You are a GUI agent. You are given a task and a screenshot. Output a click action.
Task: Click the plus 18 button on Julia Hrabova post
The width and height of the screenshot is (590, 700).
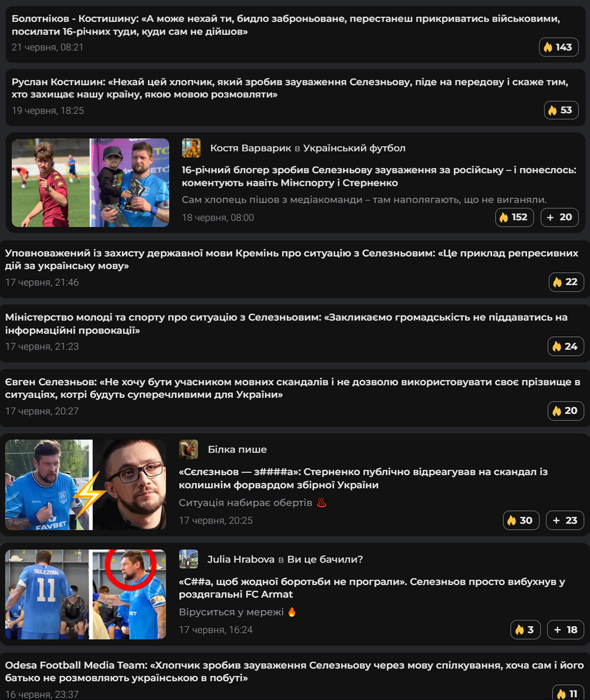[x=565, y=630]
